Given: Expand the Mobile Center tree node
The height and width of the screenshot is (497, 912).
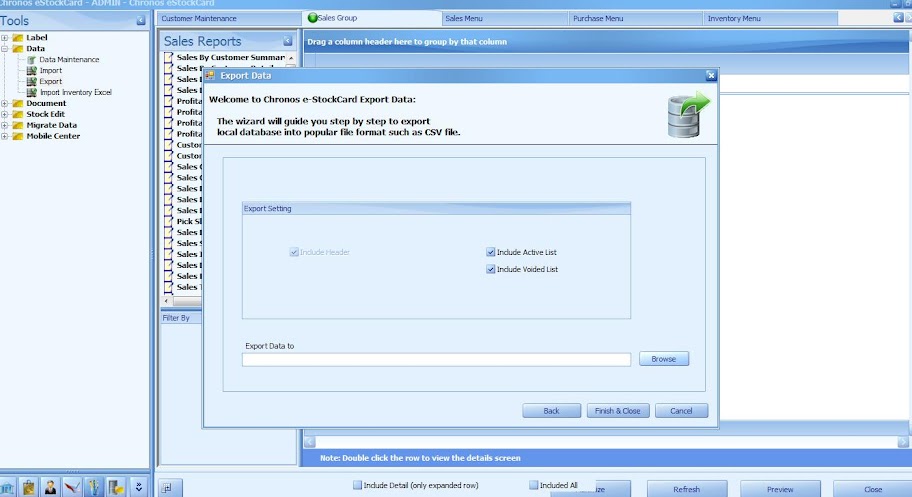Looking at the screenshot, I should pyautogui.click(x=5, y=136).
